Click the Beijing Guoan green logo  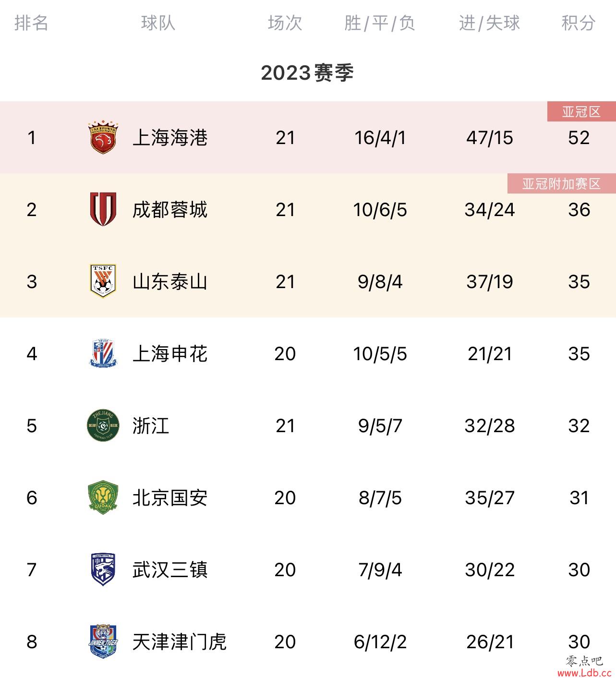(x=103, y=497)
